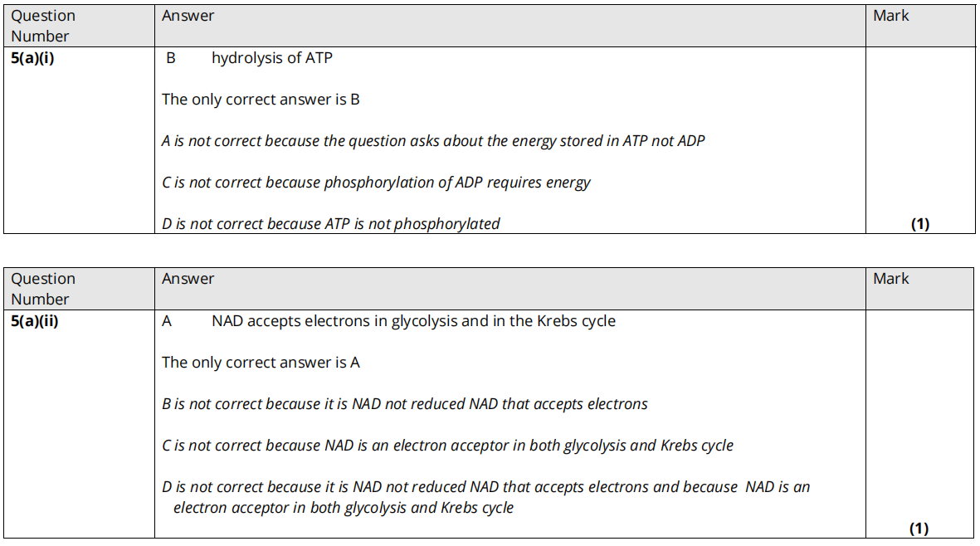This screenshot has height=546, width=980.
Task: Click the answer text "hydrolysis of ATP"
Action: coord(271,58)
